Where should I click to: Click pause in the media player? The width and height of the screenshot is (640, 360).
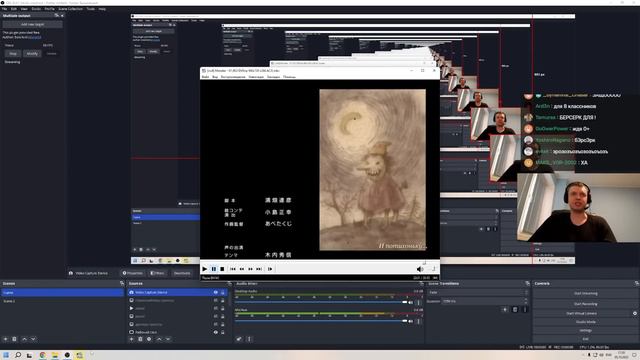pyautogui.click(x=213, y=269)
